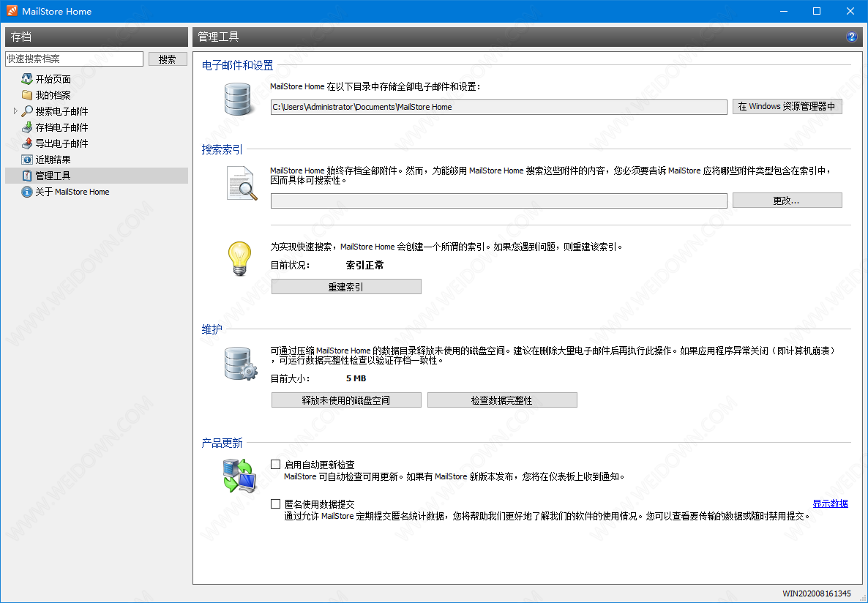Screen dimensions: 868x603
Task: Select 我的档案 in the sidebar
Action: (53, 95)
